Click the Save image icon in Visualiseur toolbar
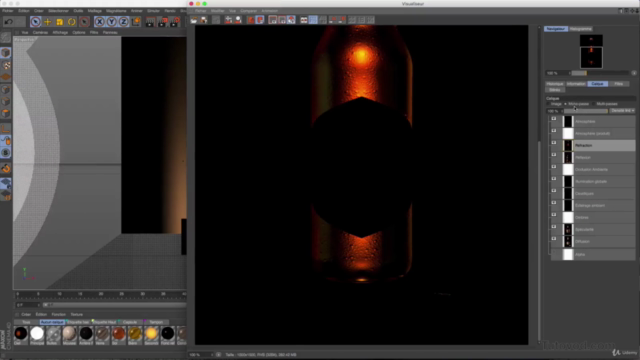640x360 pixels. tap(203, 20)
